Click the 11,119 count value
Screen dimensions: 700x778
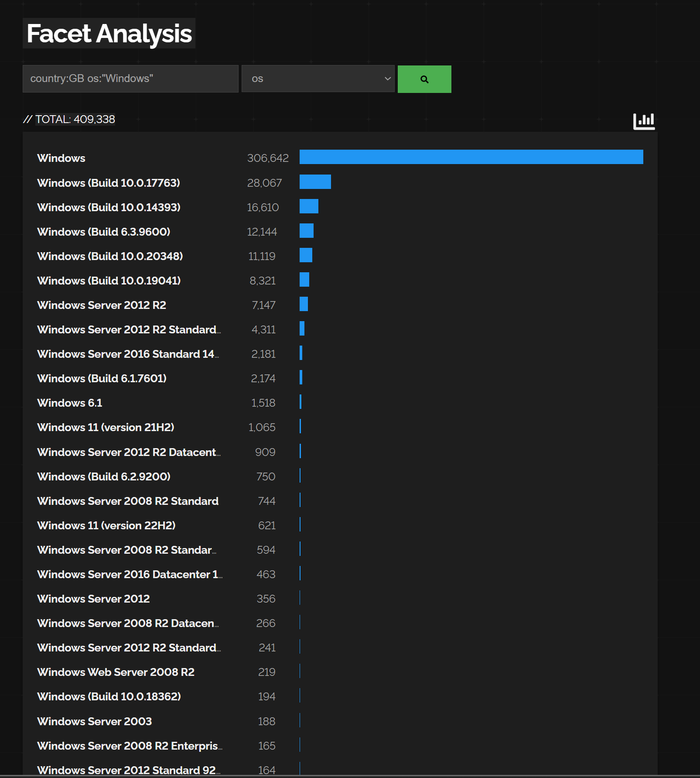tap(262, 256)
